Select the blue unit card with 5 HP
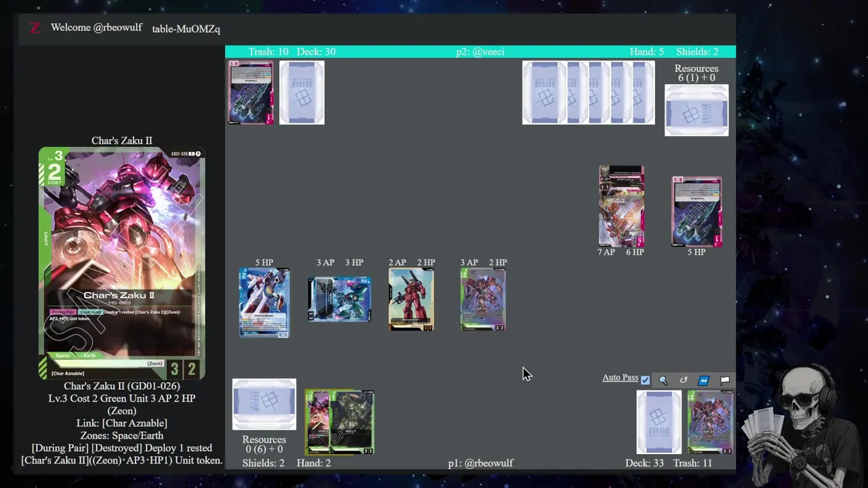The height and width of the screenshot is (488, 868). click(x=264, y=302)
